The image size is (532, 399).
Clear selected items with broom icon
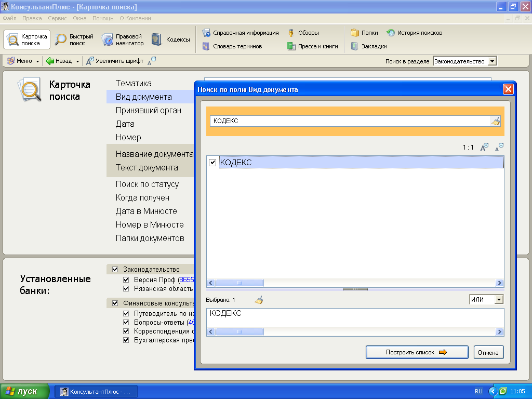point(259,300)
